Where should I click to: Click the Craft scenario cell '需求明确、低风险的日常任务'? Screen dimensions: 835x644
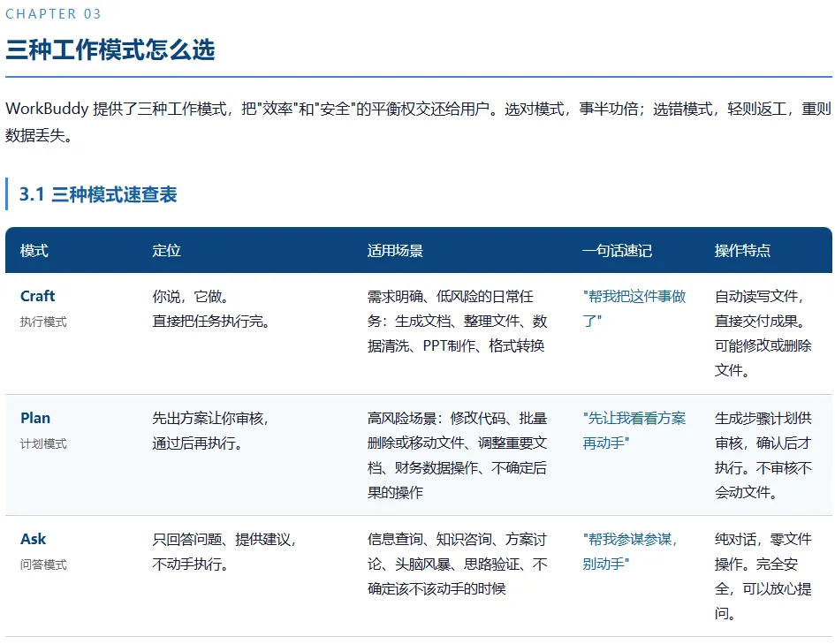[458, 321]
